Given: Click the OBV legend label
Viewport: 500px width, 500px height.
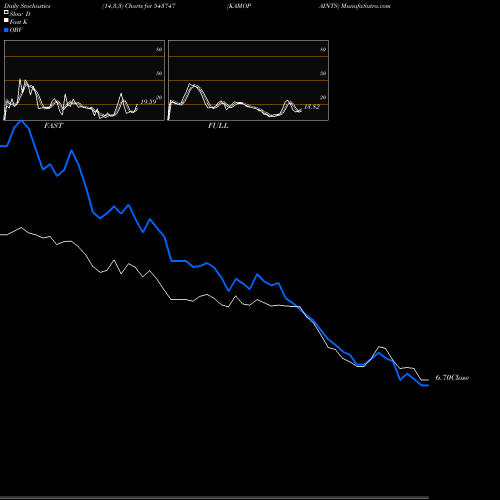Looking at the screenshot, I should (x=16, y=30).
